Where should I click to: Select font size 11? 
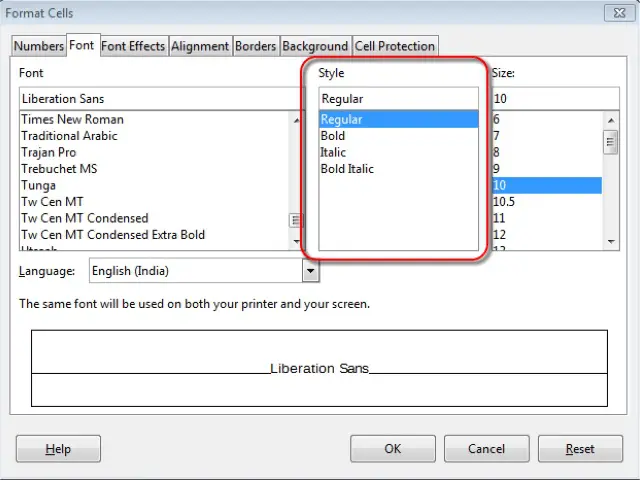pyautogui.click(x=547, y=218)
